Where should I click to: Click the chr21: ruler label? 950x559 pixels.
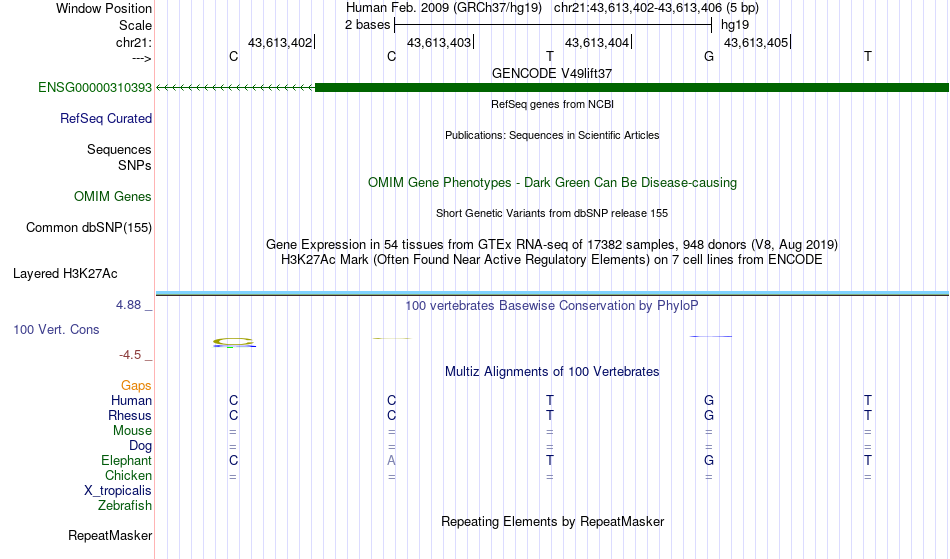point(134,42)
